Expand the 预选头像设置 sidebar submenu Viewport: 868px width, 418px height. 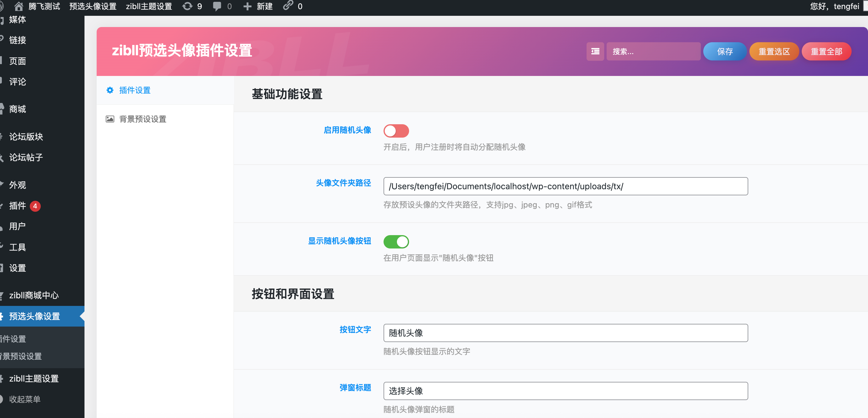click(x=34, y=316)
